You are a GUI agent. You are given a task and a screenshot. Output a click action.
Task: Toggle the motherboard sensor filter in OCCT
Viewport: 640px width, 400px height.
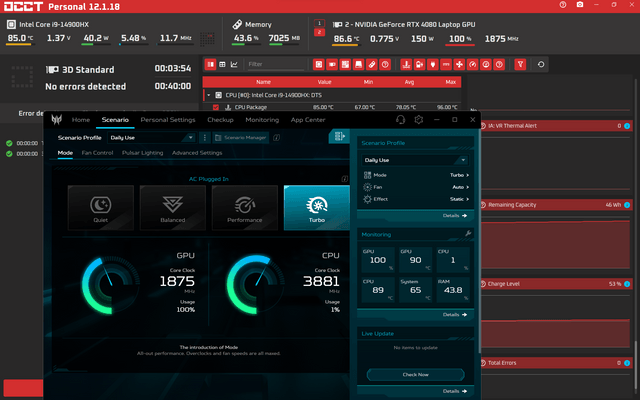tap(345, 64)
